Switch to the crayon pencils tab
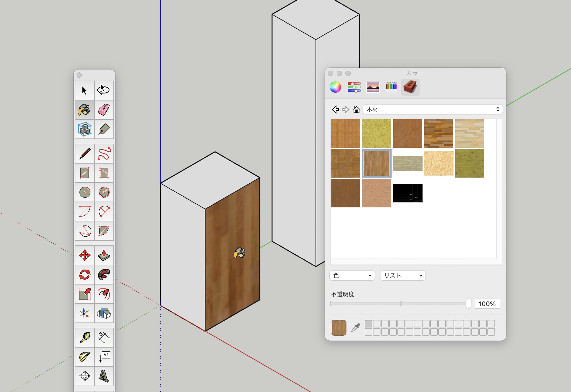This screenshot has width=571, height=392. click(391, 87)
